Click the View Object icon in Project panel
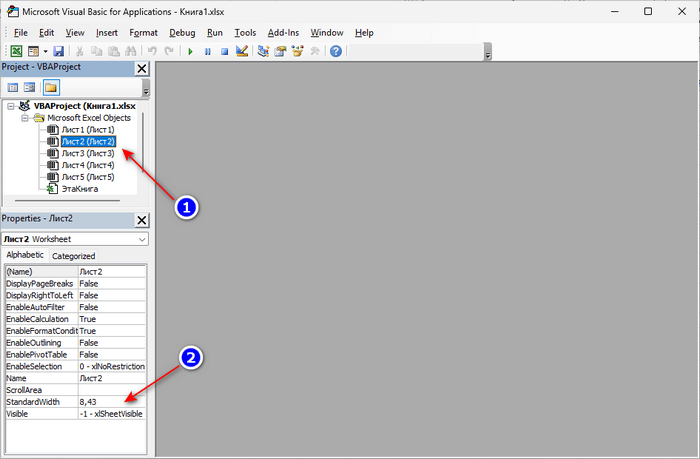700x459 pixels. 30,88
